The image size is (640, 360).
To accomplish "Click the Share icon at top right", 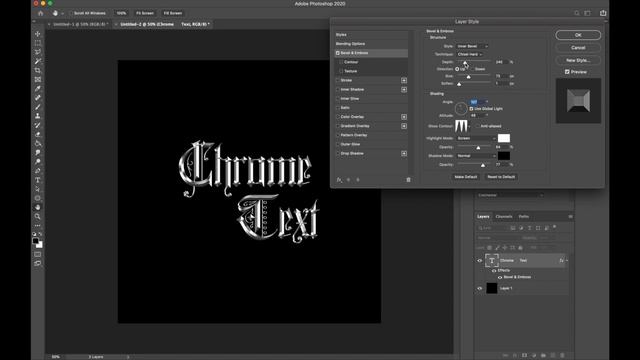I will coord(603,13).
